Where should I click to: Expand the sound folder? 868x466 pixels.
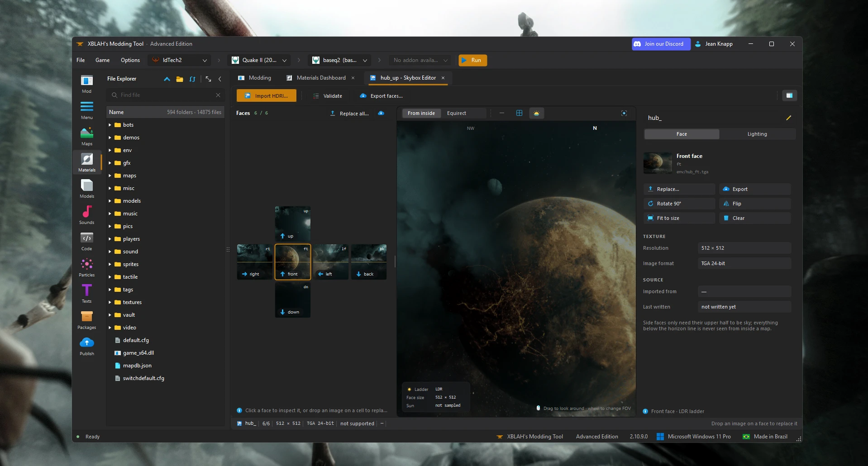(x=110, y=252)
